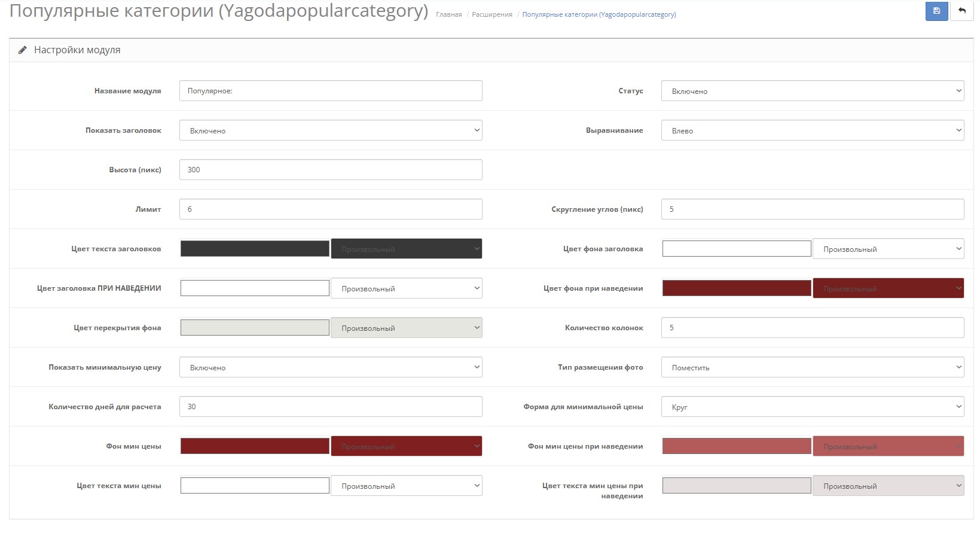Expand the Выравнивание dropdown
The image size is (980, 539).
tap(813, 130)
